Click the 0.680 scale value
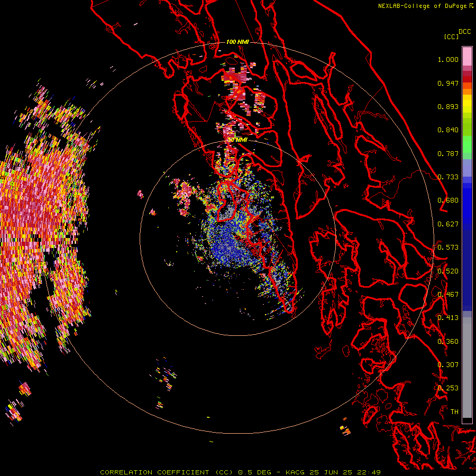Screen dimensions: 476x476 click(448, 200)
